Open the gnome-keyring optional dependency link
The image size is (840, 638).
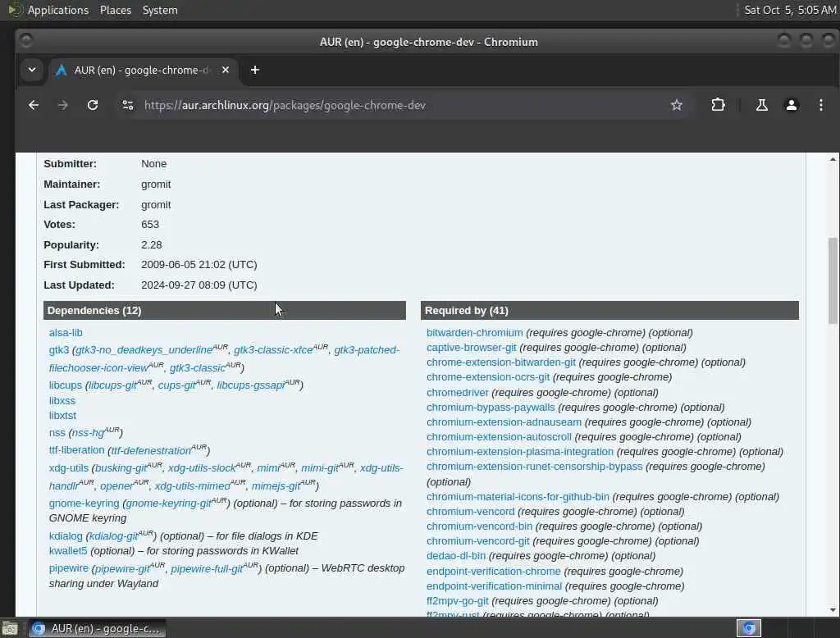[84, 504]
